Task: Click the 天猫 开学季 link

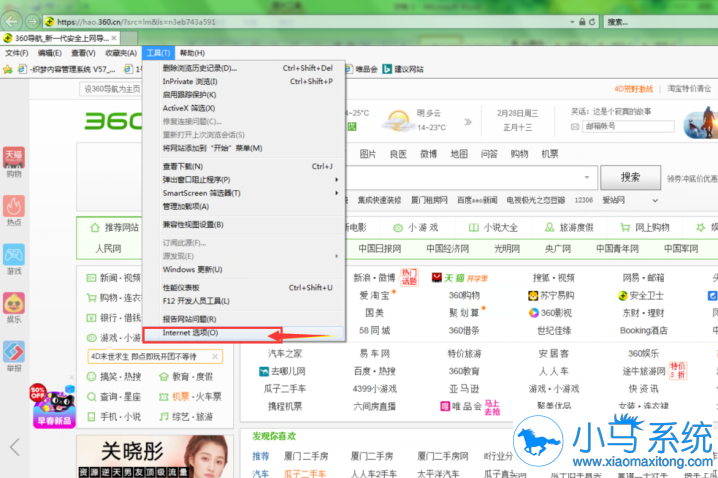Action: point(460,278)
